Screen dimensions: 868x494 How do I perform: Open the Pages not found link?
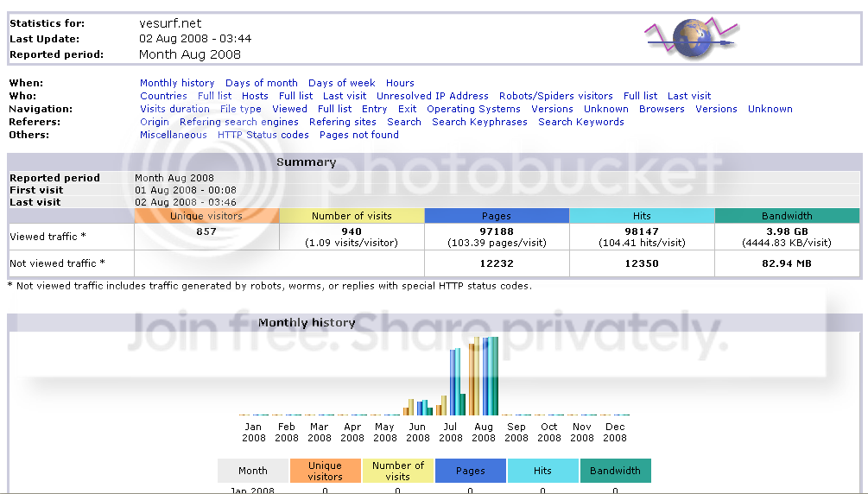[x=358, y=135]
